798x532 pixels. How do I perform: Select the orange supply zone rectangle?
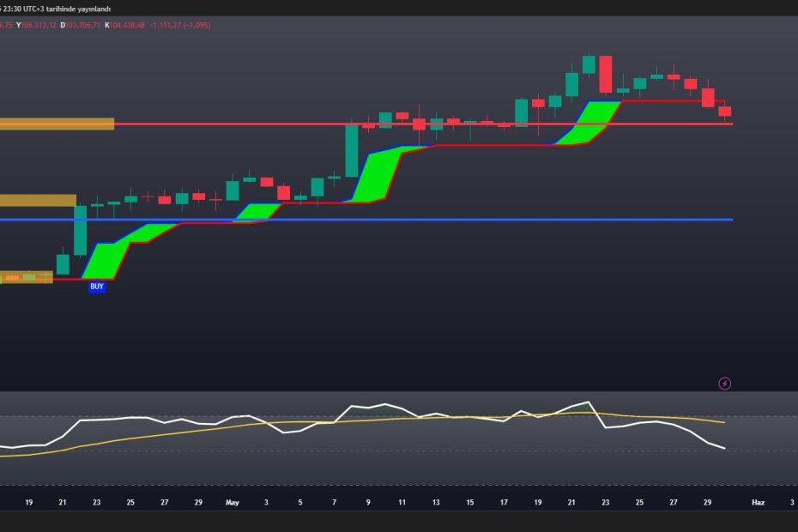click(56, 123)
